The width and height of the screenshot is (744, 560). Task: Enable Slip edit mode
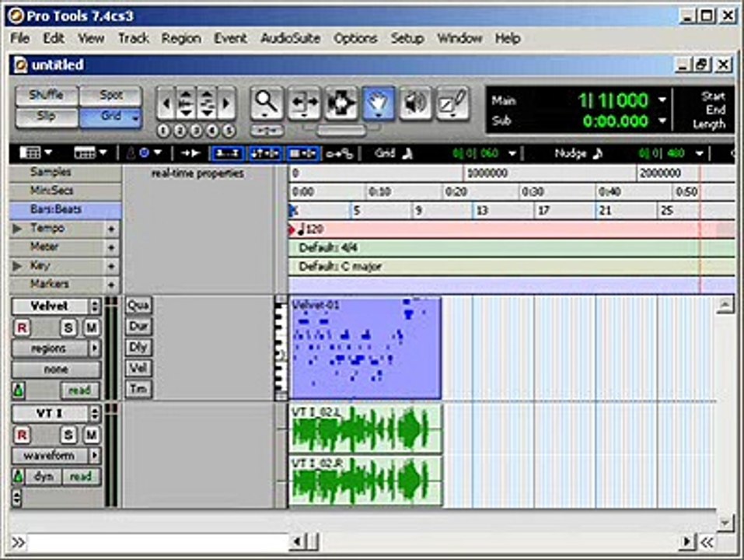tap(47, 117)
